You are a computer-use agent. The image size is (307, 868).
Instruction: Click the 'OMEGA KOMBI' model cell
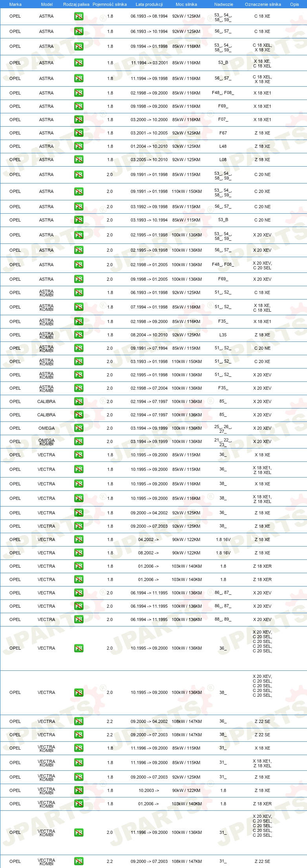(x=46, y=442)
